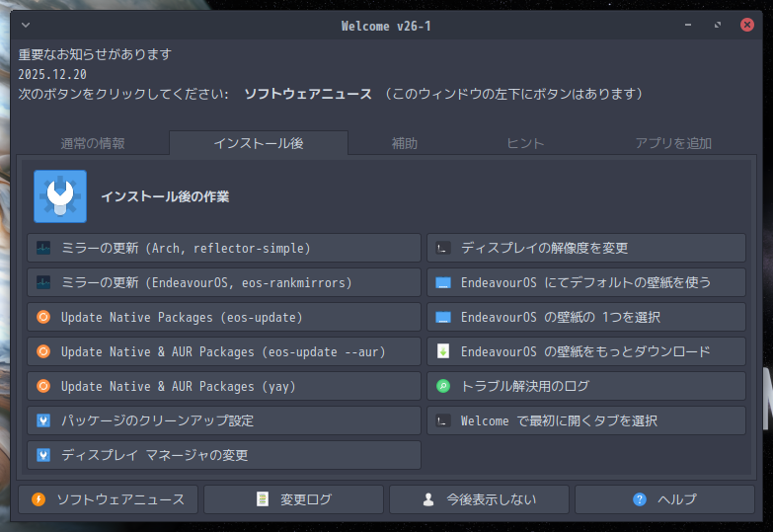Open ディスプレイの解像度を変更
773x532 pixels.
pyautogui.click(x=586, y=248)
